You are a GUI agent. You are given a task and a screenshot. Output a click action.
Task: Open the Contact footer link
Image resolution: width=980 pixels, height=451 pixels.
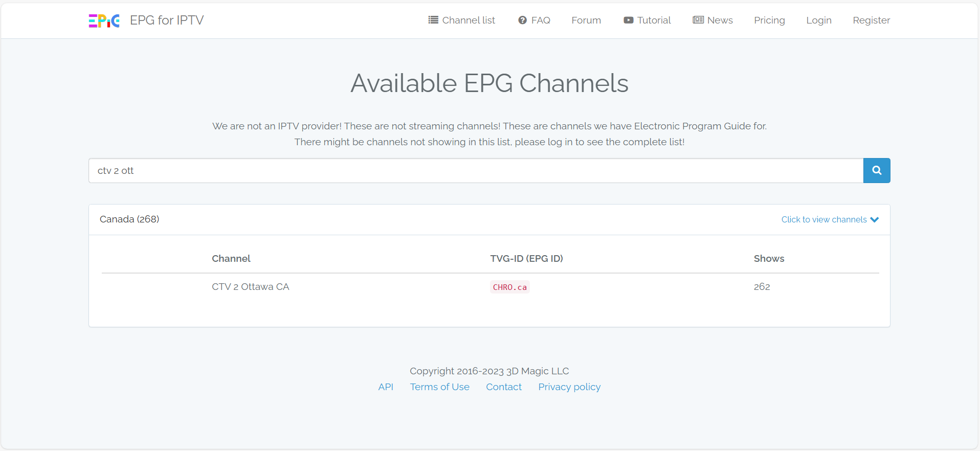tap(504, 387)
